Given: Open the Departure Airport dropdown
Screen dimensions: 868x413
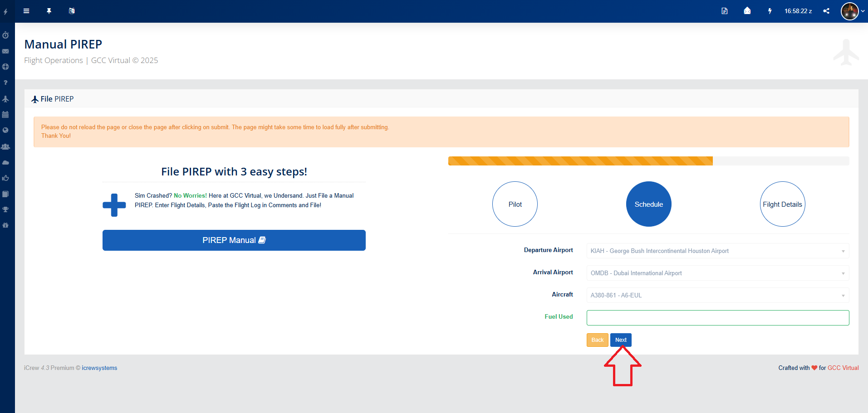Looking at the screenshot, I should (718, 251).
